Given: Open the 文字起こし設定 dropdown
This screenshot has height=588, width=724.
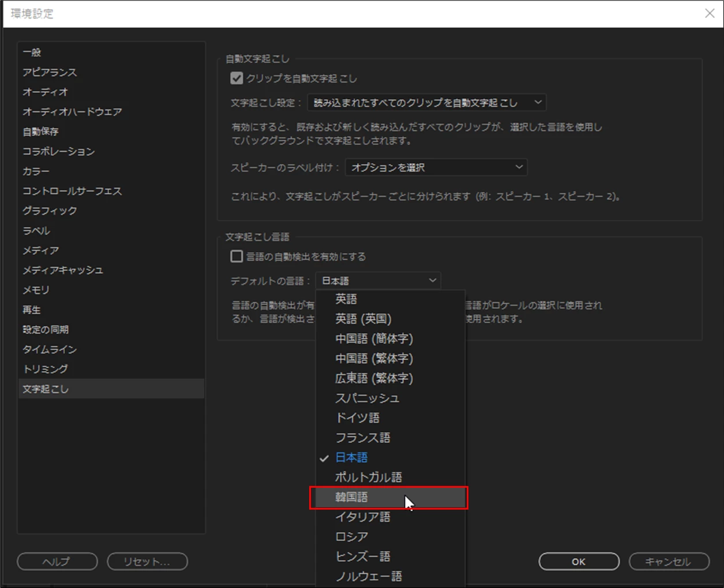Looking at the screenshot, I should (x=427, y=103).
